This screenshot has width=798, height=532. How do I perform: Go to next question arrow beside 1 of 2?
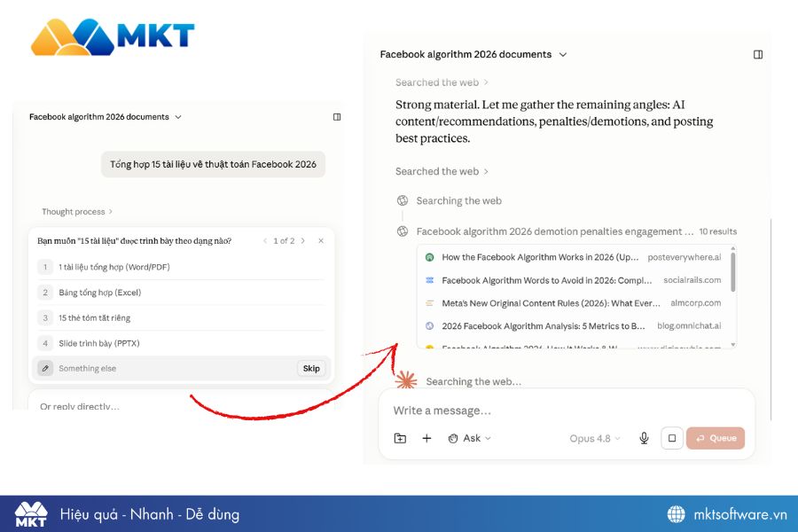303,241
